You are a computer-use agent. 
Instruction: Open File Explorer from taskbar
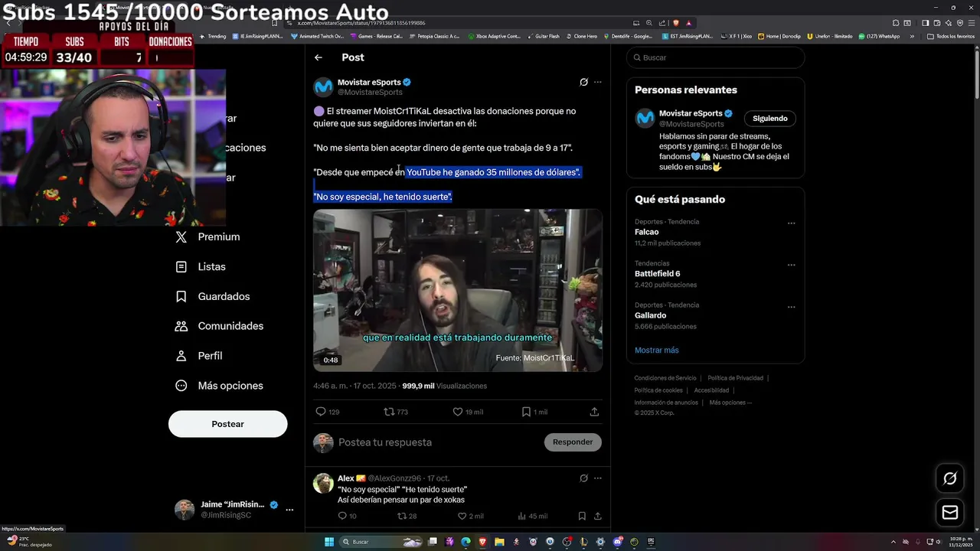pos(499,542)
